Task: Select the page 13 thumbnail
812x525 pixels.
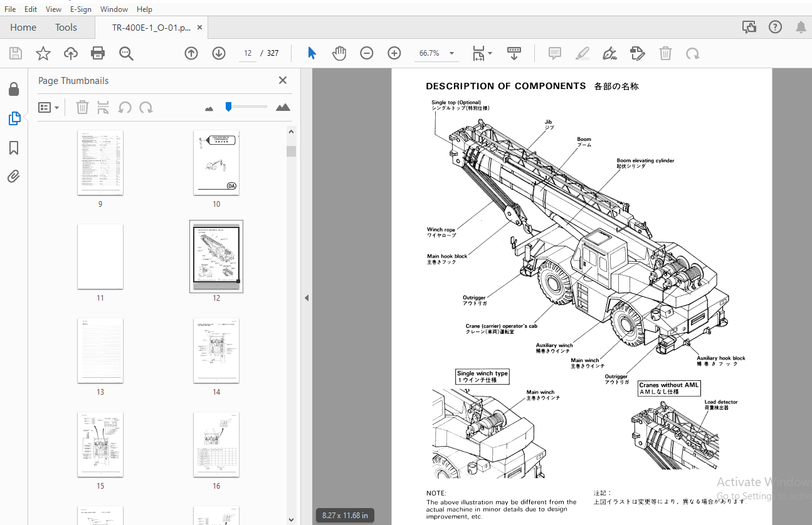Action: point(100,351)
